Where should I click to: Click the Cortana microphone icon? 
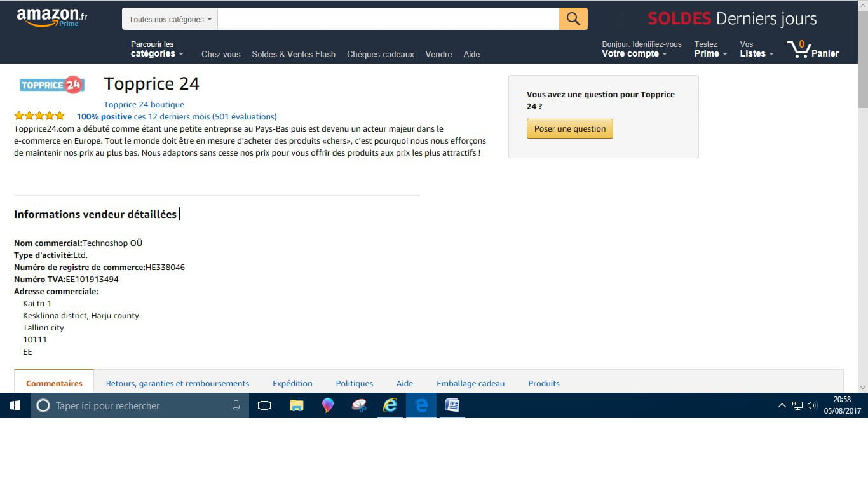coord(236,405)
